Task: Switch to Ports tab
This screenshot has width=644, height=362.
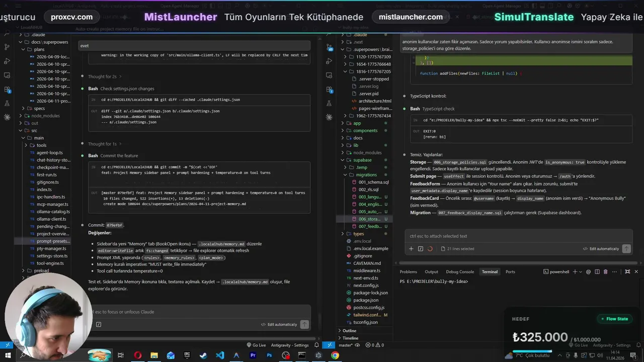Action: pos(510,271)
